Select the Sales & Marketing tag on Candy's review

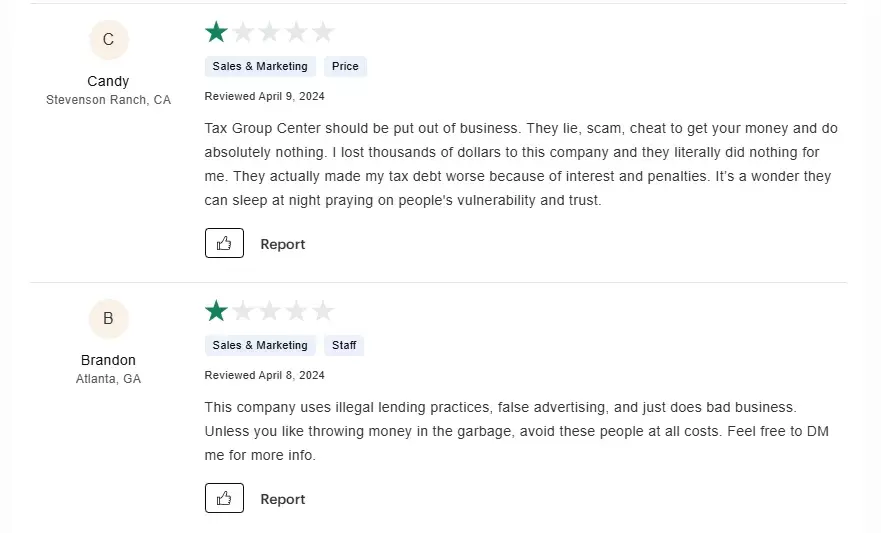(x=260, y=66)
